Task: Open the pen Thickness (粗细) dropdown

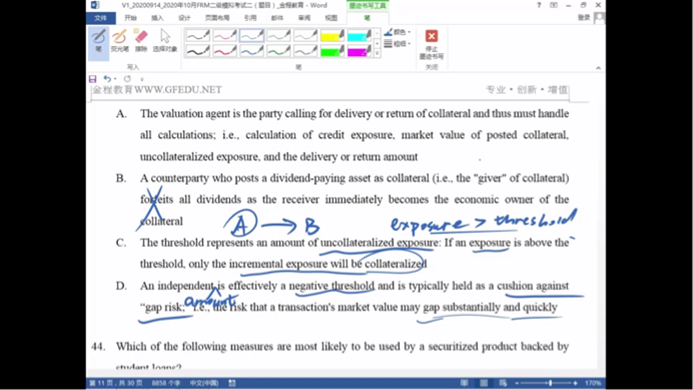Action: 397,44
